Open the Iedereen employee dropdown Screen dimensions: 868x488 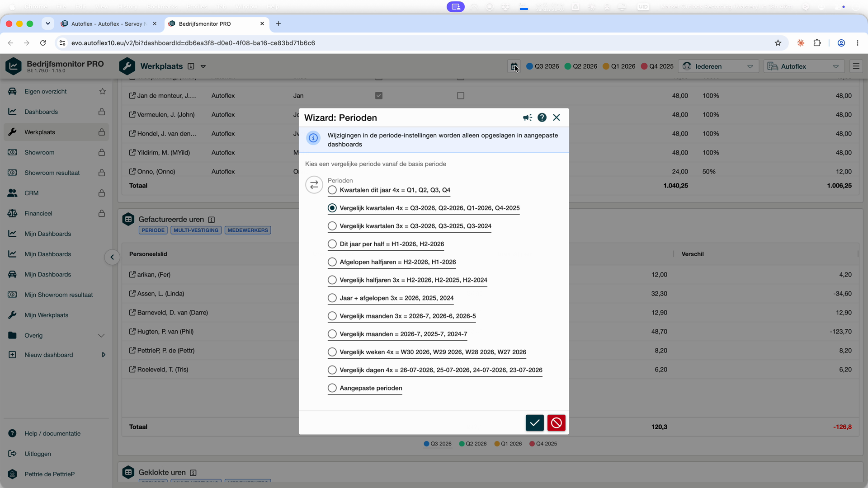(718, 66)
